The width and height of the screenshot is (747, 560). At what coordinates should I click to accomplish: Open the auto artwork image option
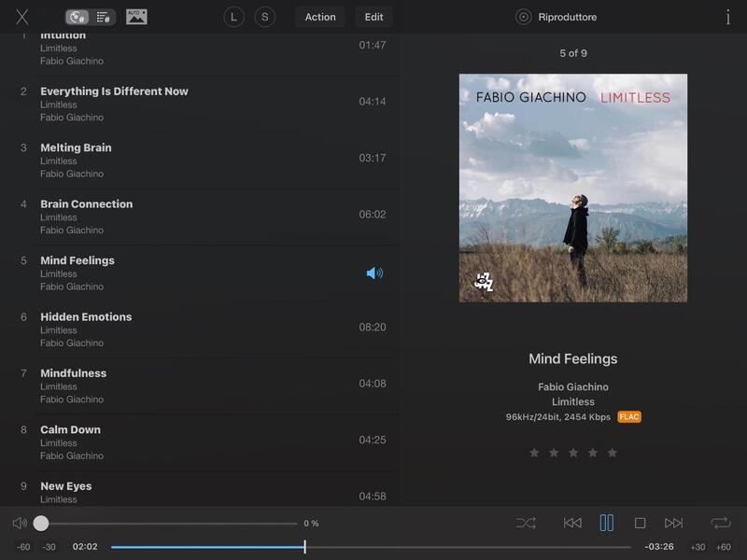pos(136,17)
